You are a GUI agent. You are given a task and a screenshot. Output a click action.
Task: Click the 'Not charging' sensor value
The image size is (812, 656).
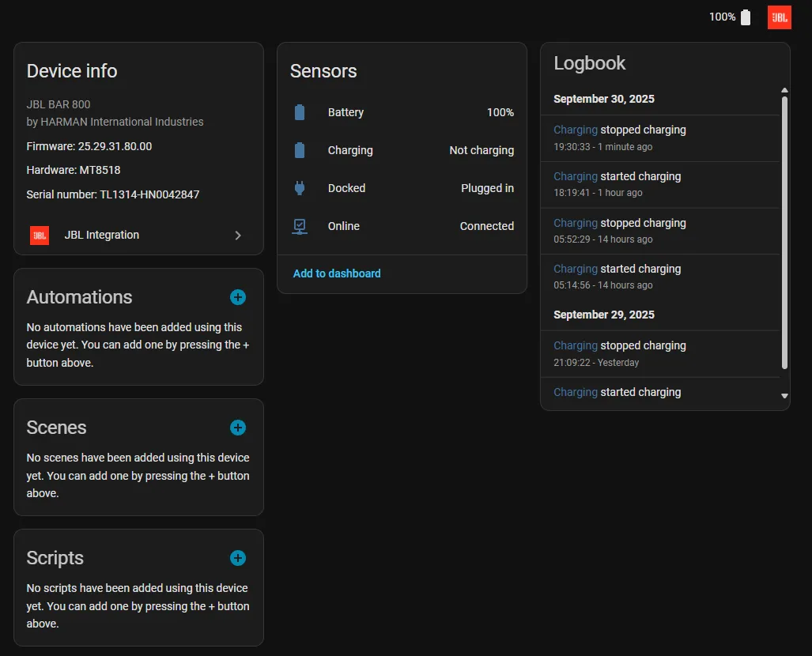482,150
